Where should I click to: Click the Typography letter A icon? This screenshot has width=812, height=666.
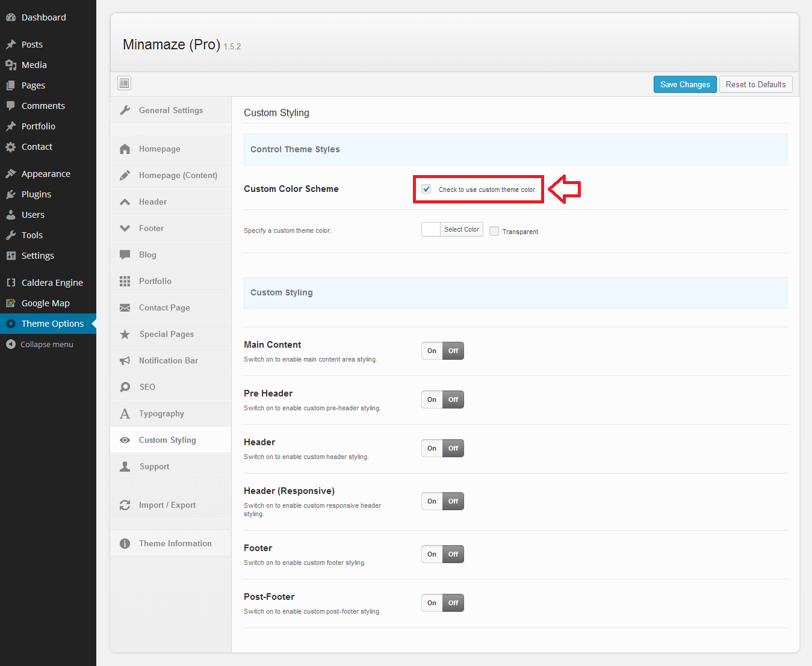click(125, 413)
